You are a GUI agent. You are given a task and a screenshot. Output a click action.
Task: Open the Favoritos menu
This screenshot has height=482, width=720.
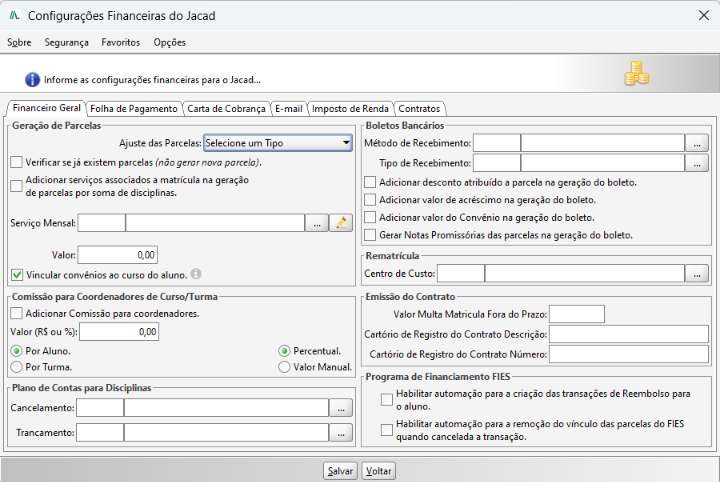121,42
